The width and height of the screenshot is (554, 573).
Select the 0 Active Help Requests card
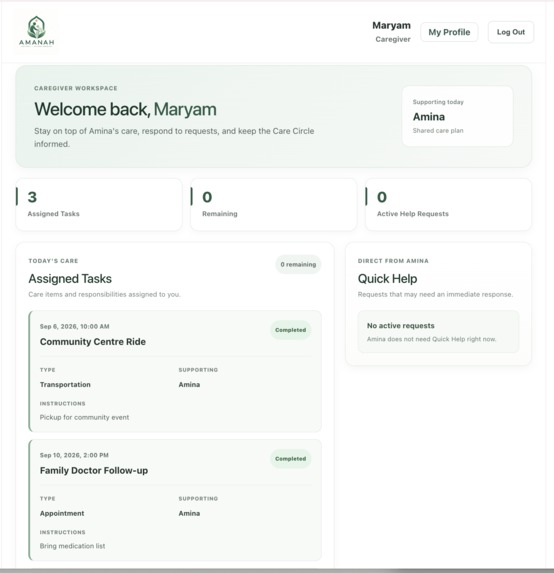coord(448,205)
